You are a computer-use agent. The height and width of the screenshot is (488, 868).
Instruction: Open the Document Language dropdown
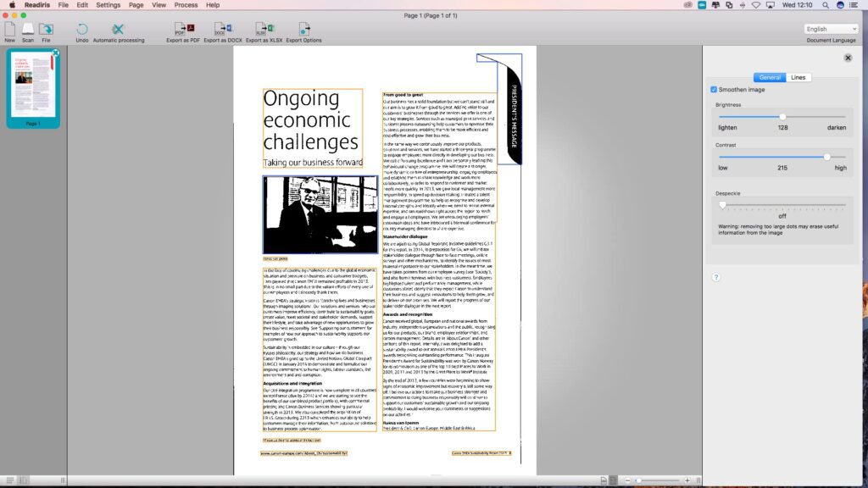pyautogui.click(x=831, y=29)
